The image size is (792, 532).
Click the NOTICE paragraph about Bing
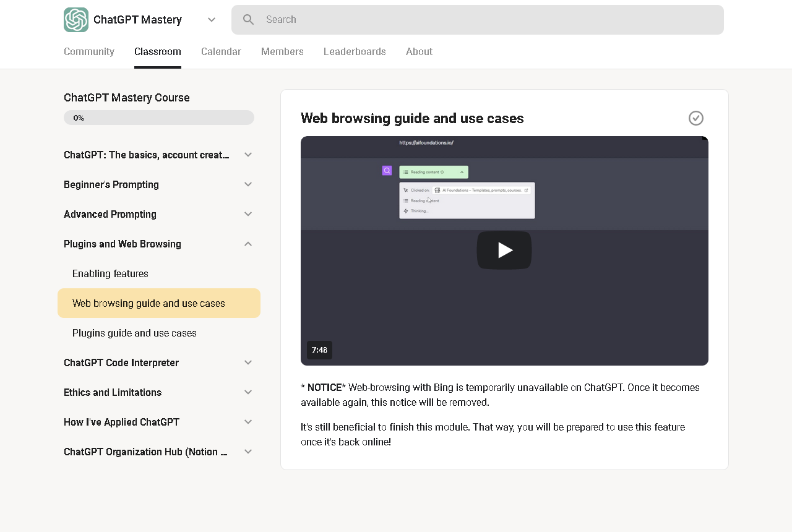[x=500, y=395]
